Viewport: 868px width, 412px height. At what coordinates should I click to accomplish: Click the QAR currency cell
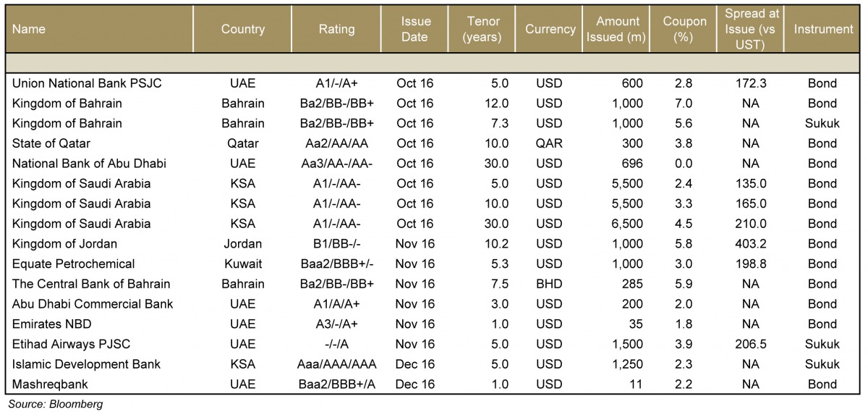(550, 143)
